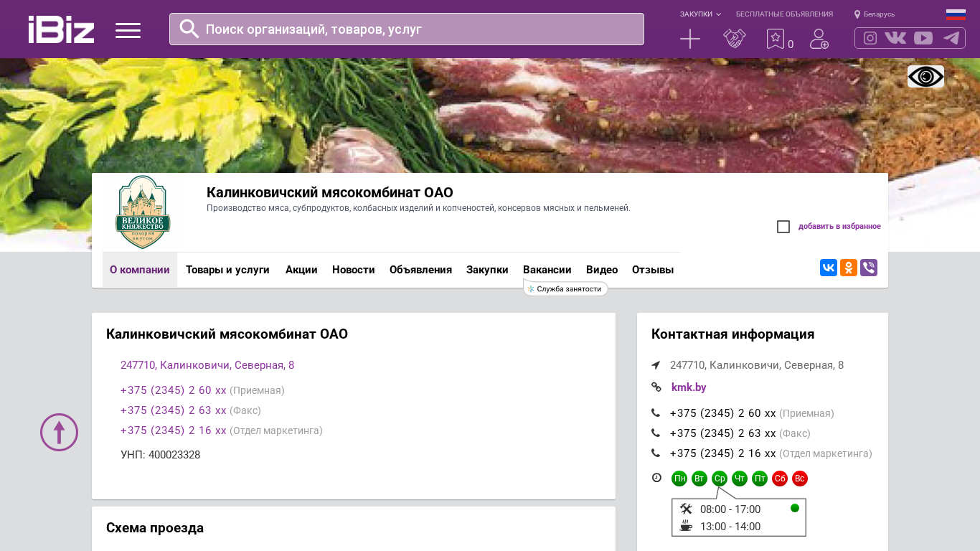Select Sunday (Вс) schedule day
Viewport: 980px width, 551px height.
[x=800, y=479]
